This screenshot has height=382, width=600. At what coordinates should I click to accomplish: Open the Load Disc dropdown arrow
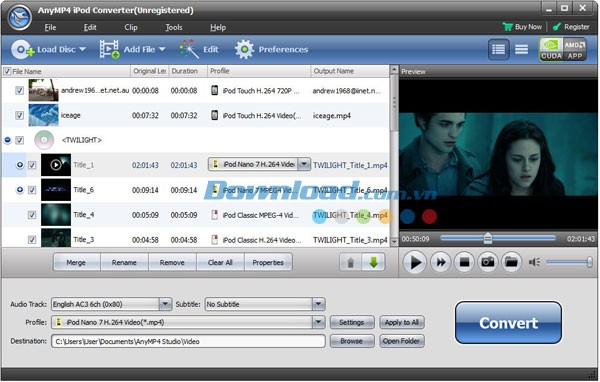coord(82,49)
